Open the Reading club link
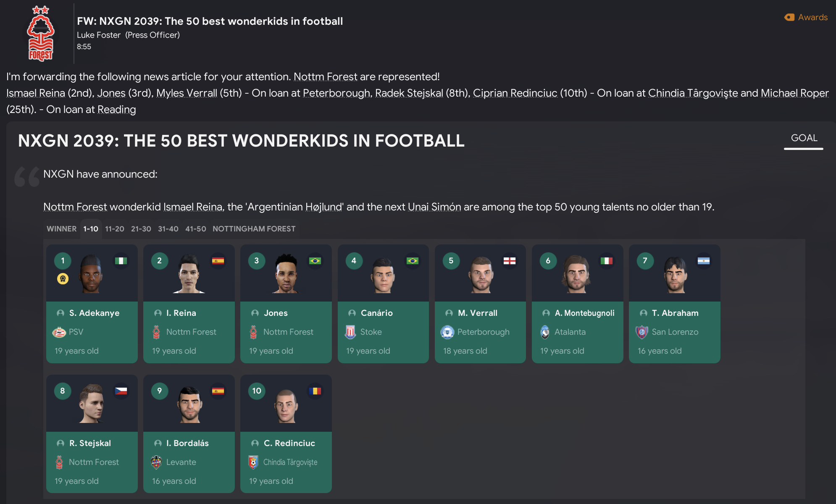 click(x=117, y=110)
